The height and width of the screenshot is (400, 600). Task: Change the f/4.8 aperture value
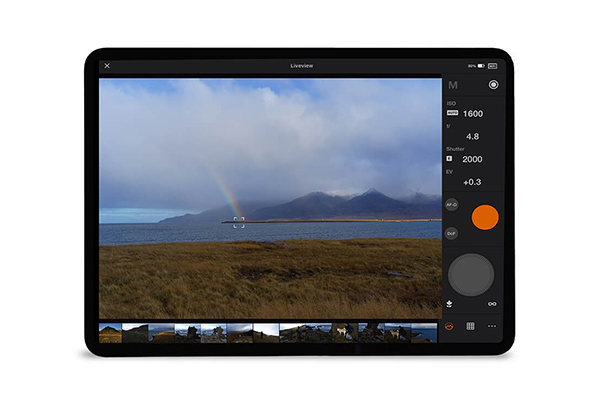(472, 137)
